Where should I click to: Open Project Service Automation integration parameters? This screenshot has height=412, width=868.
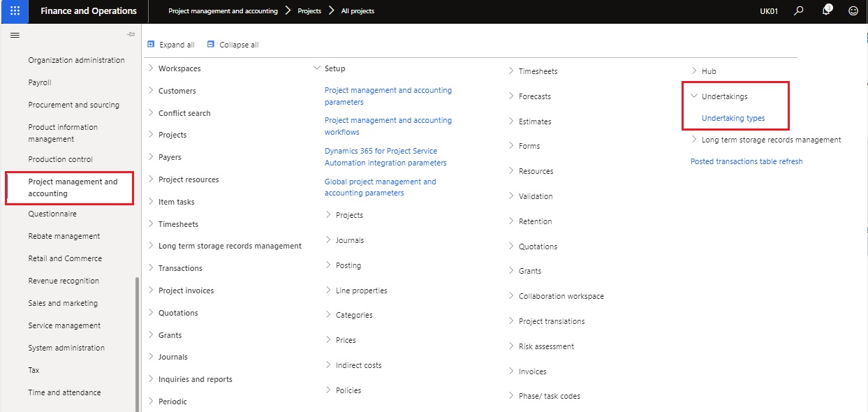385,156
